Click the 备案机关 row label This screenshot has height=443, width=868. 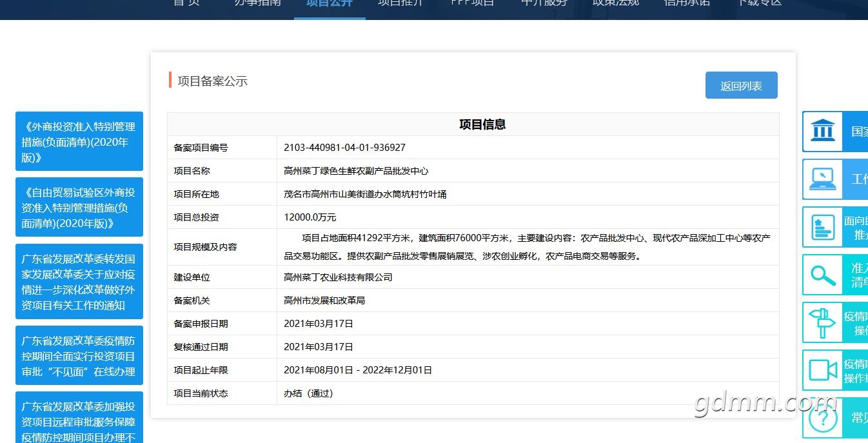click(x=192, y=300)
